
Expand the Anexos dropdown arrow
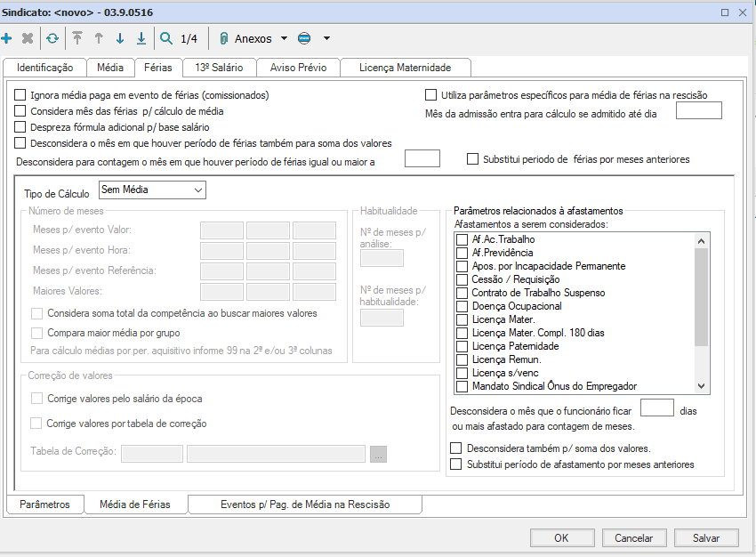pos(284,38)
